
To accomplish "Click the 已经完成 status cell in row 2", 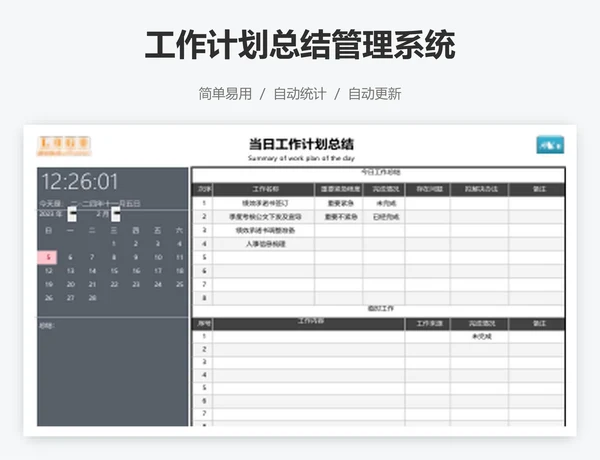I will pyautogui.click(x=386, y=217).
